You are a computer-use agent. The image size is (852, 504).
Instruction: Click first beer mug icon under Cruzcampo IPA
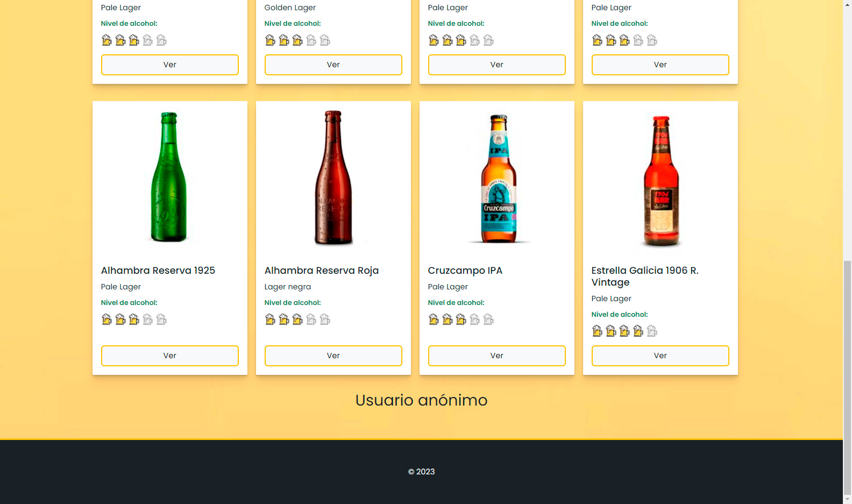pyautogui.click(x=434, y=320)
